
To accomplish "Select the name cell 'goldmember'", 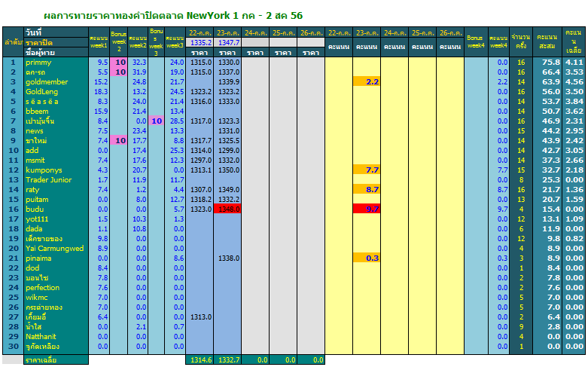I will (56, 82).
